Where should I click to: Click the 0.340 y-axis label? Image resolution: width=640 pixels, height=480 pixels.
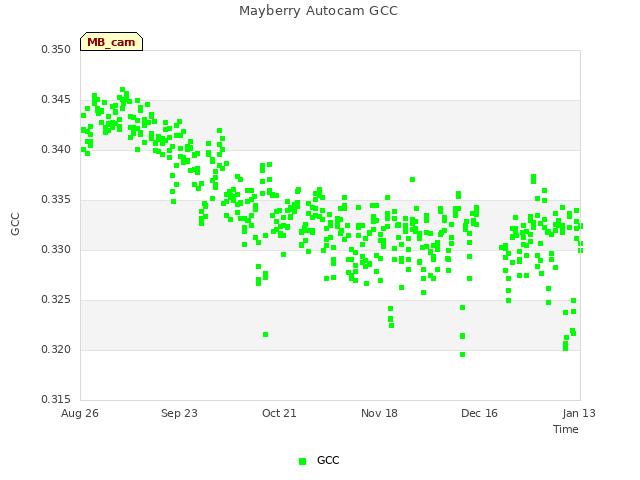coord(56,149)
